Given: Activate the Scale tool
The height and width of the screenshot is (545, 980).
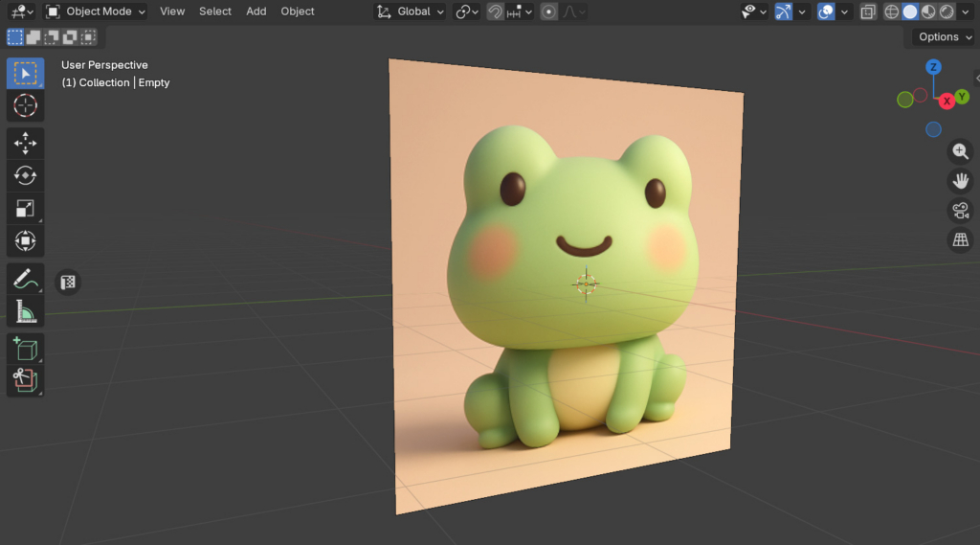Looking at the screenshot, I should click(25, 209).
